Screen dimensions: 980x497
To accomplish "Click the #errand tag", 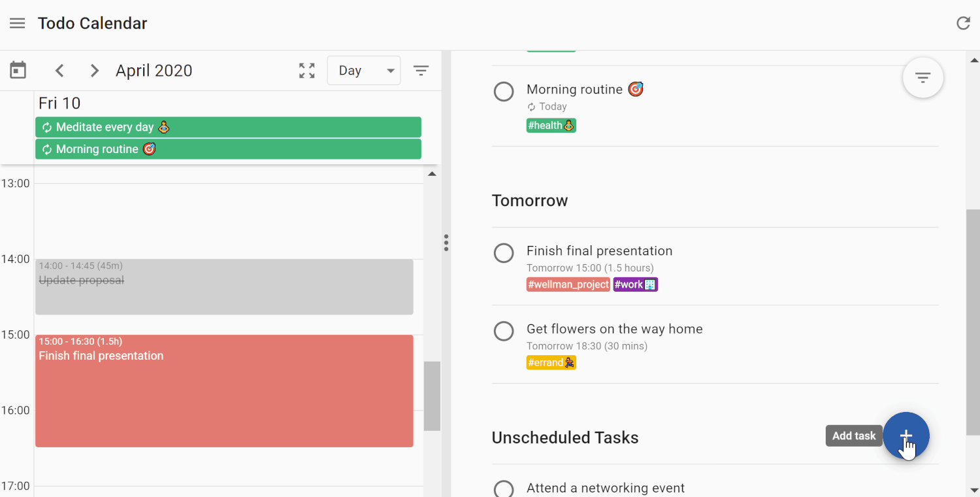I will point(551,362).
